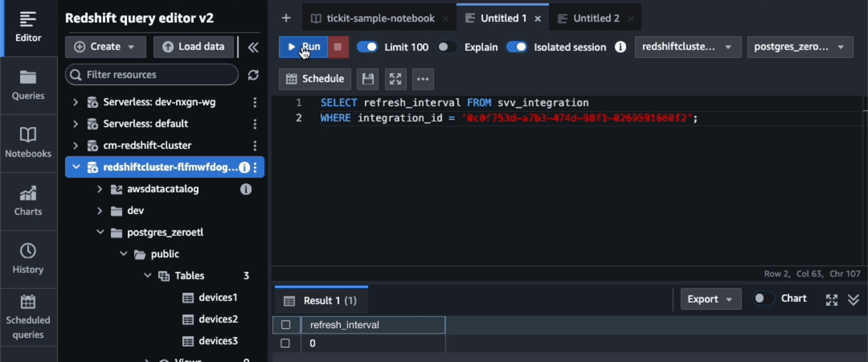
Task: Expand the editor to full screen
Action: 395,79
